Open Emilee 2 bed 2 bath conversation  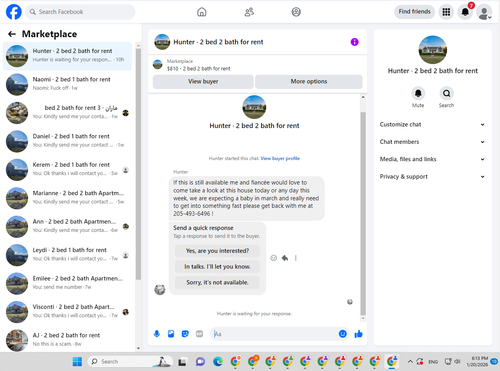coord(67,283)
